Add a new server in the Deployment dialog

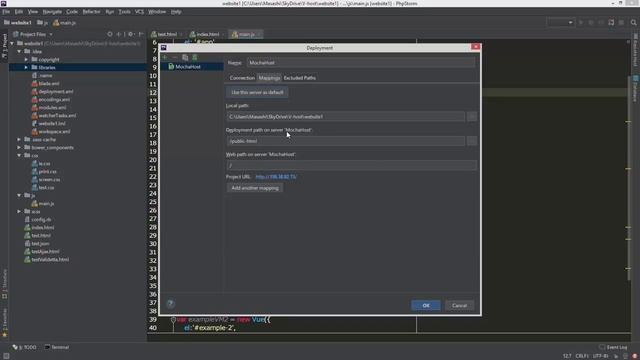165,58
